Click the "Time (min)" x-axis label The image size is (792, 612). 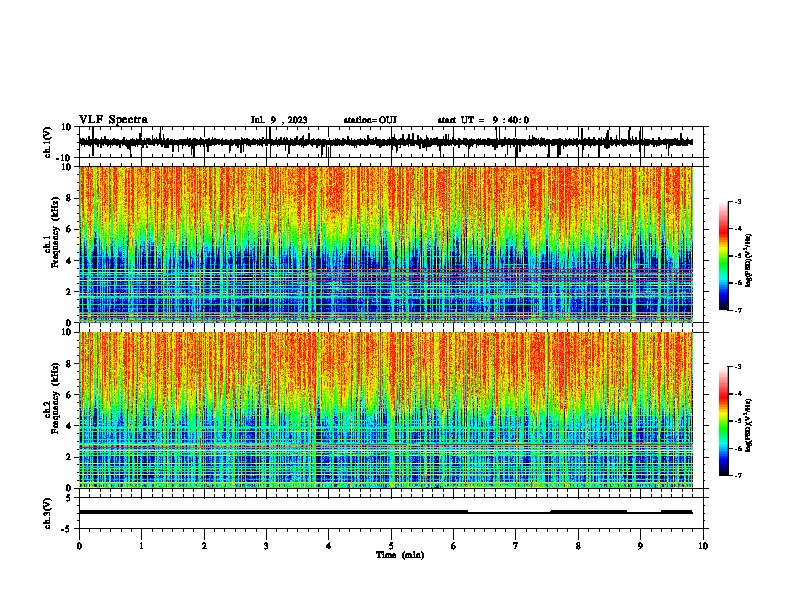[400, 555]
